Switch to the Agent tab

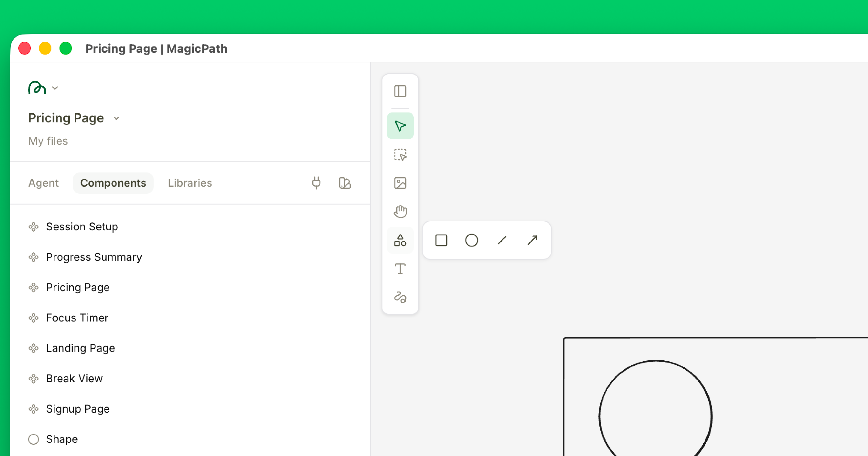pos(43,183)
